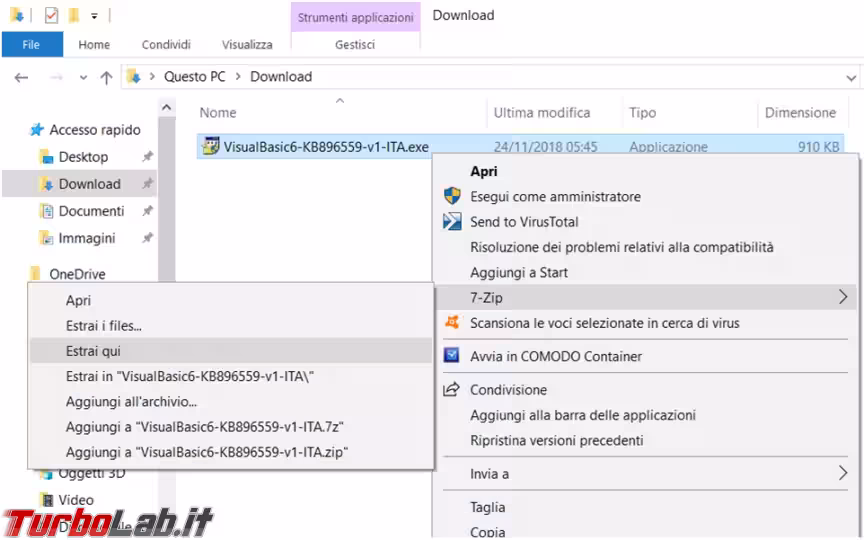This screenshot has height=540, width=864.
Task: Click the Condivisione share icon
Action: point(451,390)
